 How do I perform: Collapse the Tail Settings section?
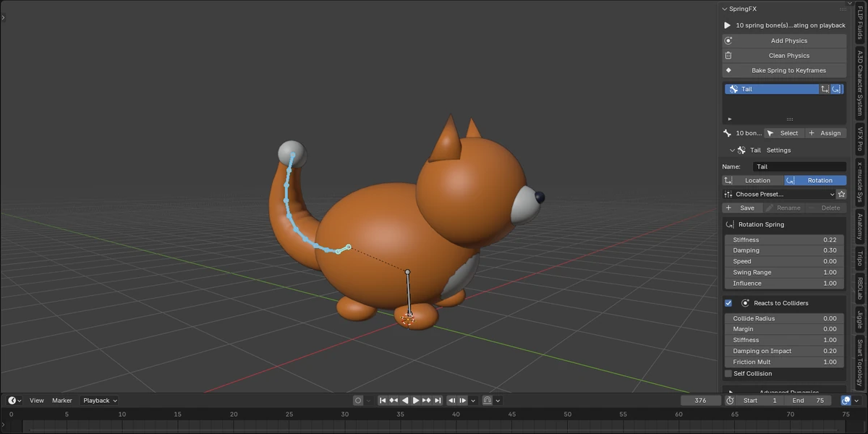(732, 150)
